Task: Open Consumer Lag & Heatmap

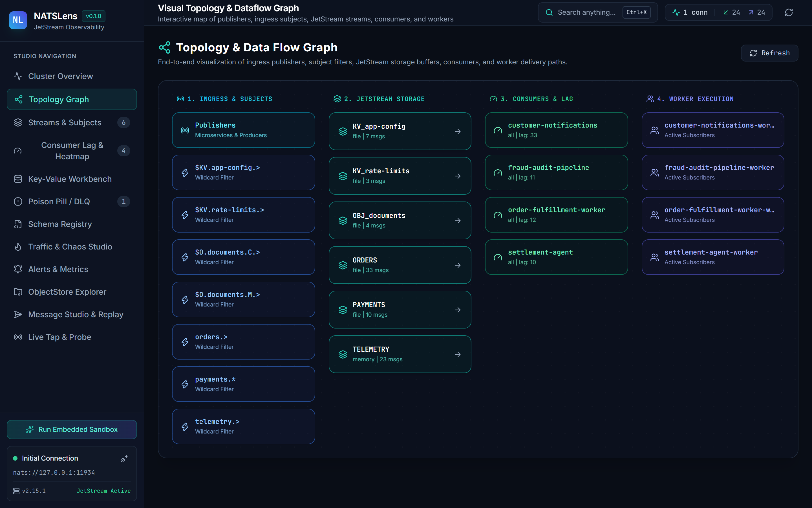Action: tap(72, 151)
